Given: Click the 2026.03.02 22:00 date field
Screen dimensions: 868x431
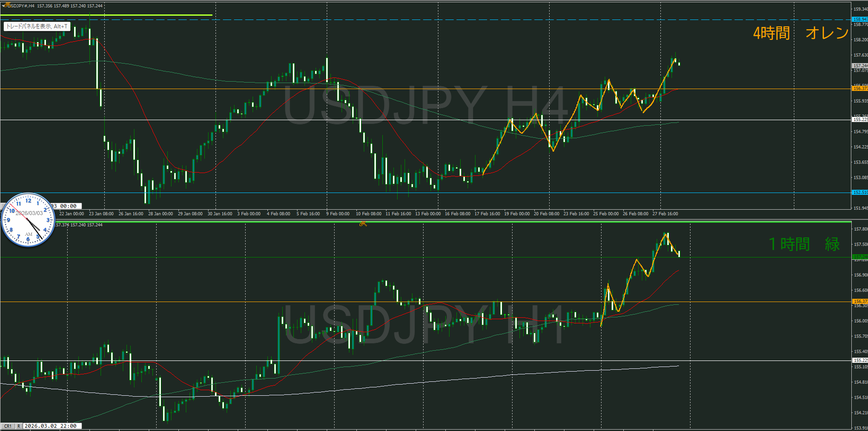Looking at the screenshot, I should coord(50,426).
